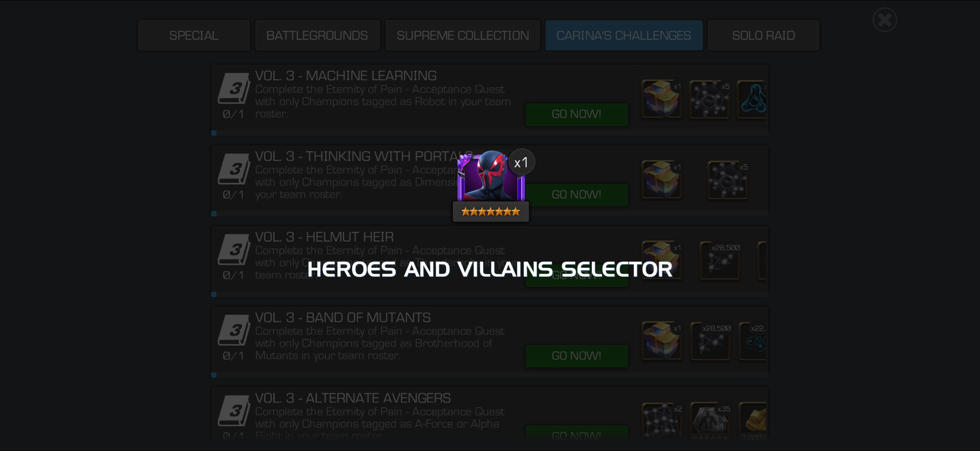Click Go Now for Thinking With Portals

click(576, 195)
